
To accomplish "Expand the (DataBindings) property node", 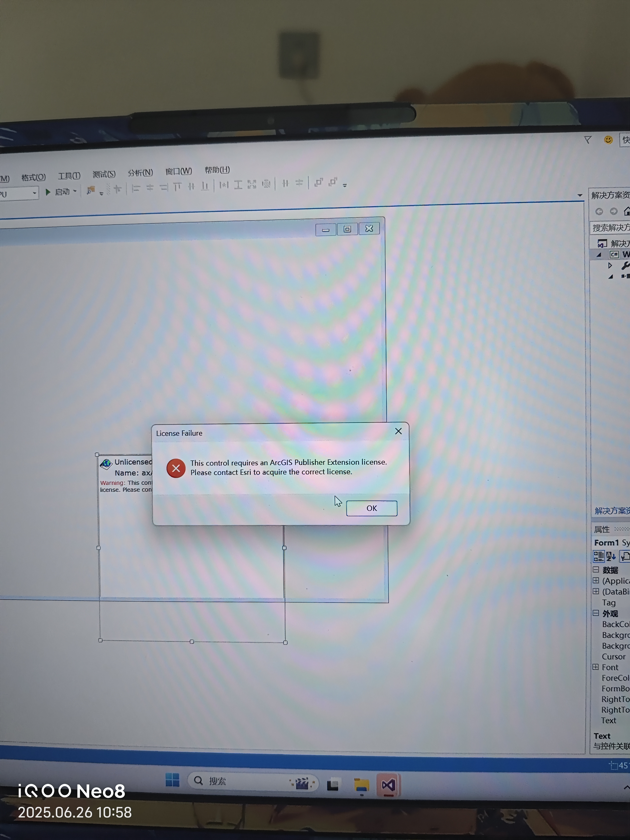I will tap(596, 591).
